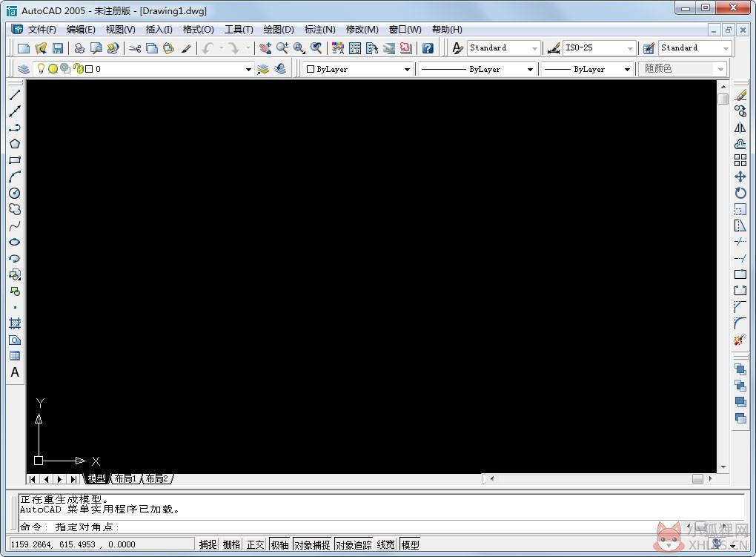Toggle 正交 ortho mode
This screenshot has height=557, width=756.
(256, 544)
